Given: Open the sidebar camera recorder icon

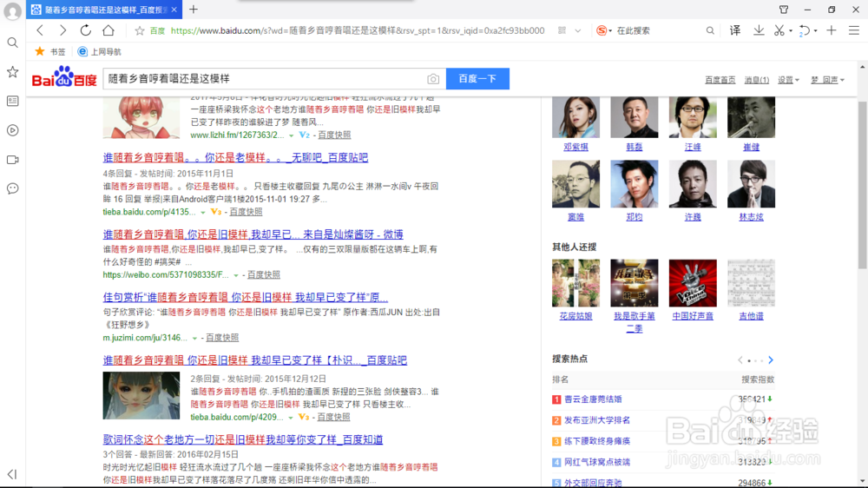Looking at the screenshot, I should [12, 160].
